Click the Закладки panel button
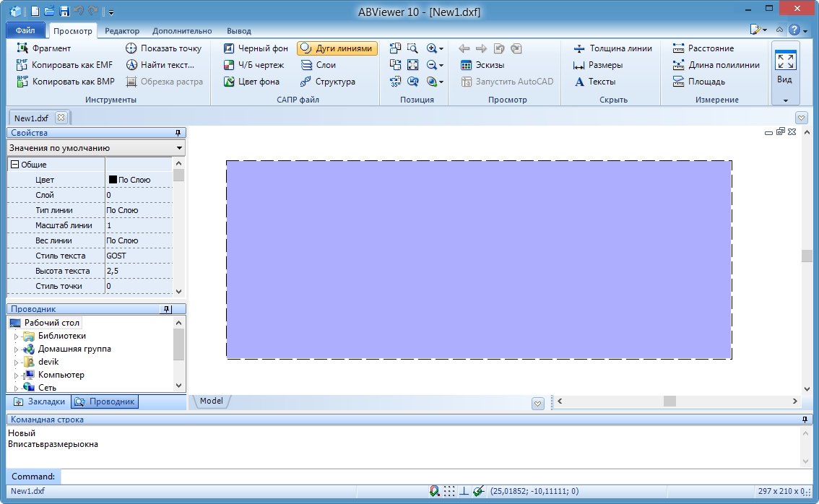 click(x=40, y=401)
